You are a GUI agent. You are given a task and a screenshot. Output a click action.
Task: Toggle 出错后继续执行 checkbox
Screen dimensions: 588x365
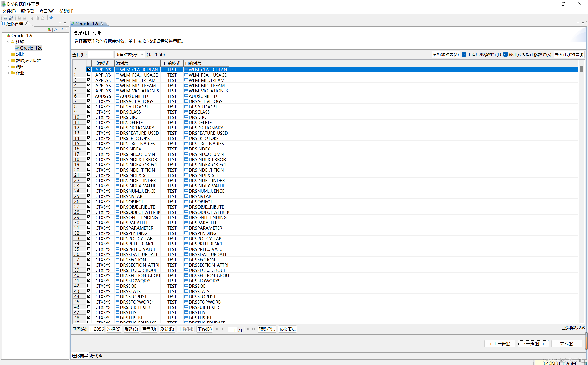(464, 54)
